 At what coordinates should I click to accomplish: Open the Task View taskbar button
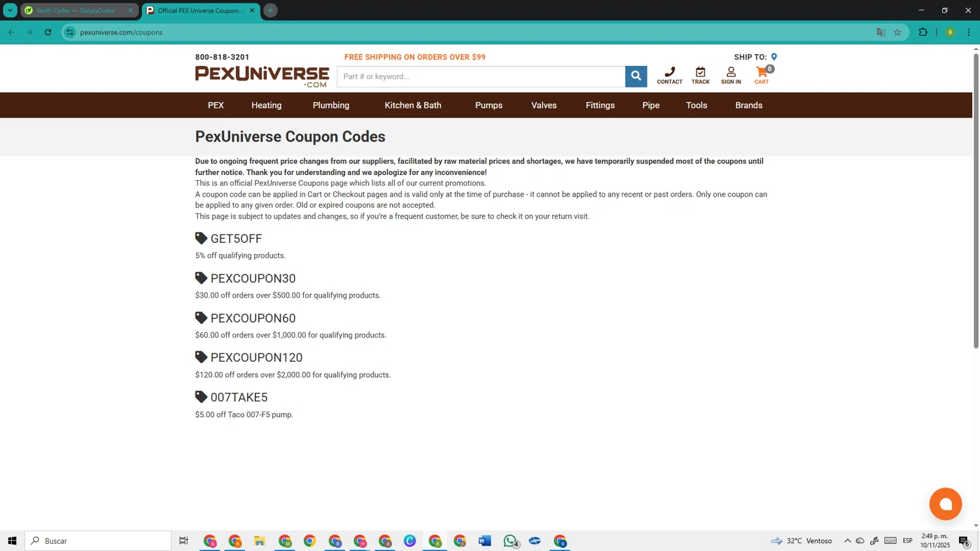point(184,541)
